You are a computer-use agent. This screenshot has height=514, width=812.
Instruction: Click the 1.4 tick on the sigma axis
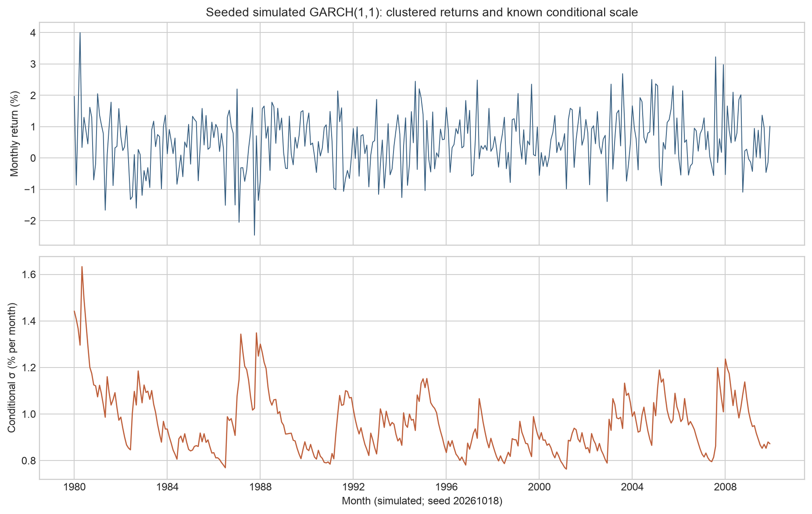tap(28, 321)
